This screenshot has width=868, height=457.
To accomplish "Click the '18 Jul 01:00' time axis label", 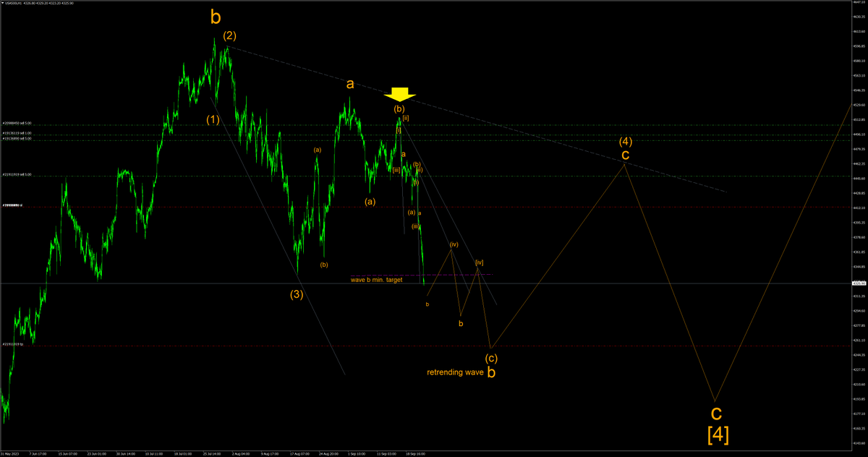I will [x=184, y=454].
